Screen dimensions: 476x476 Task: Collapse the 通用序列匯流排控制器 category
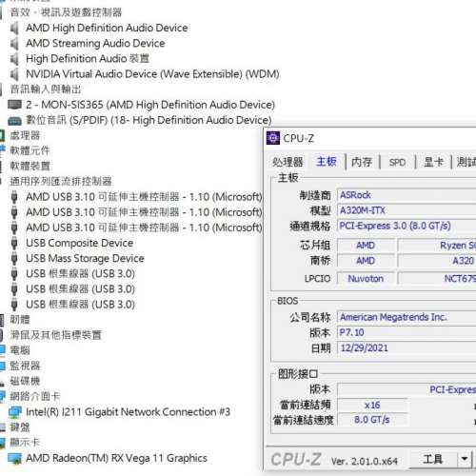click(x=61, y=182)
